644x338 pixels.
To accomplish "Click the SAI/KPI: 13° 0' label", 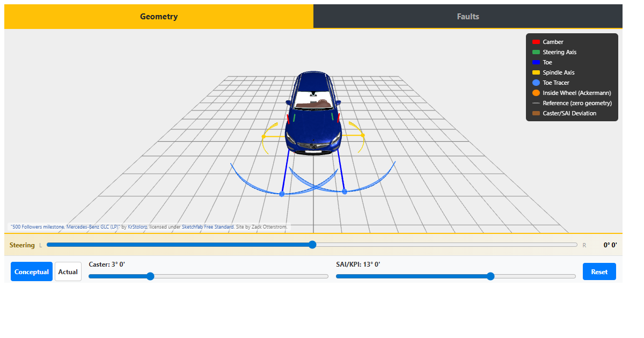I will 358,264.
